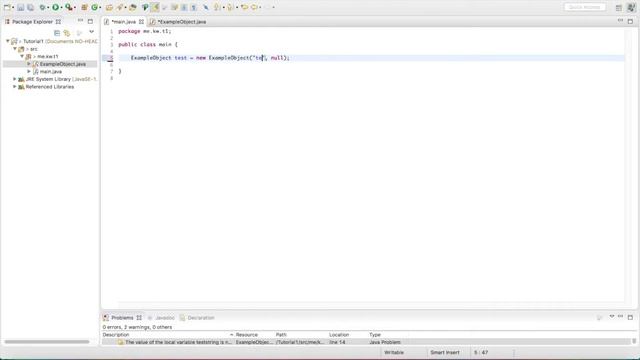Select the Package Explorer tab
Viewport: 640px width, 360px height.
point(32,22)
